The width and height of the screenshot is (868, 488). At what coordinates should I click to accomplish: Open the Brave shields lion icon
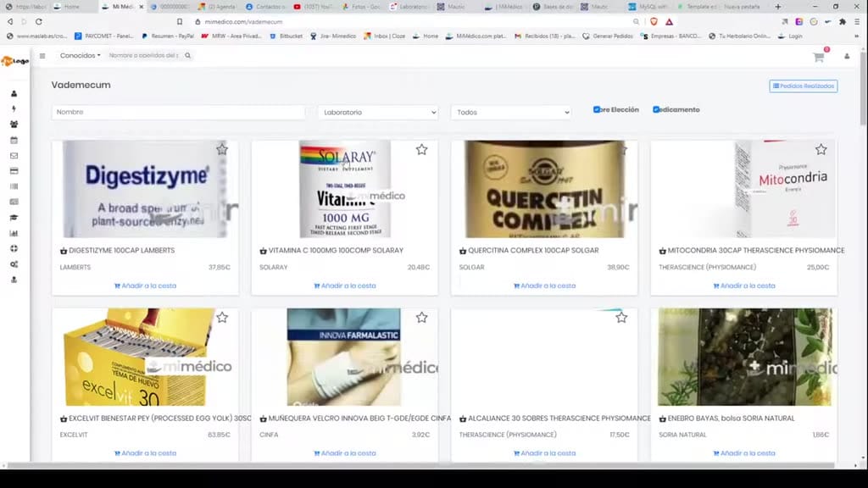pos(654,21)
